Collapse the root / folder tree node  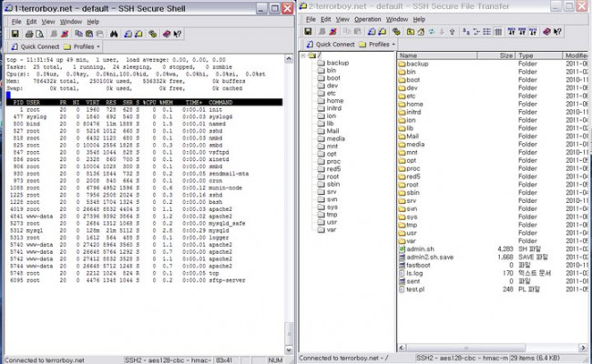coord(303,56)
